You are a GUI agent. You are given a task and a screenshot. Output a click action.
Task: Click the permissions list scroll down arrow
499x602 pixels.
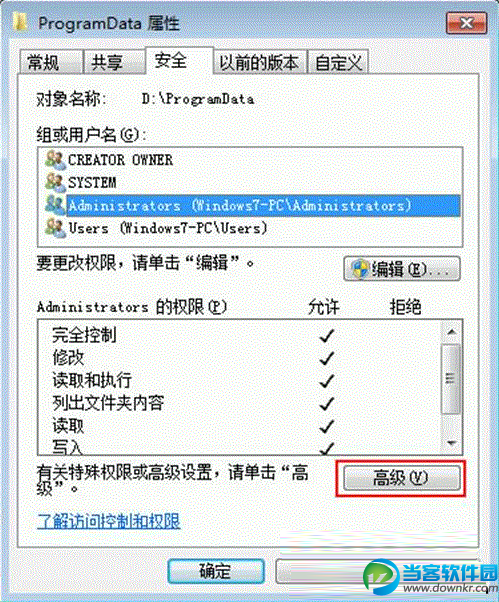pyautogui.click(x=451, y=443)
